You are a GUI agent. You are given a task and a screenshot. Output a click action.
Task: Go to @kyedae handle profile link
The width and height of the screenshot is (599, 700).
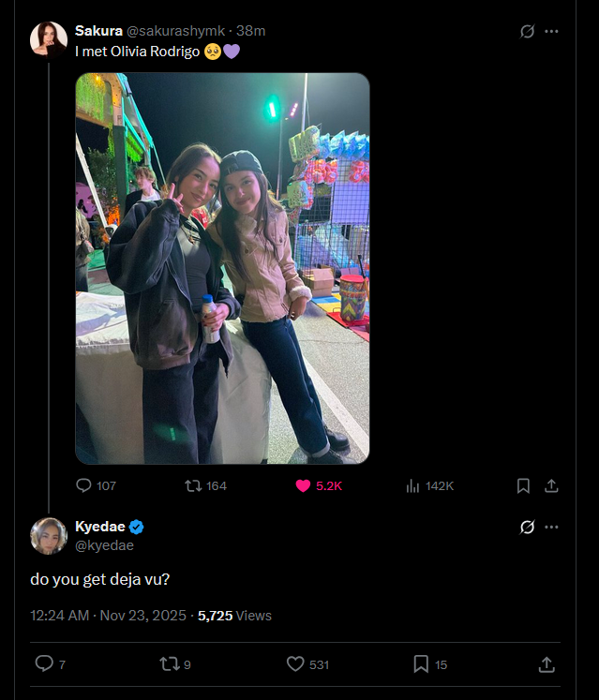point(104,545)
